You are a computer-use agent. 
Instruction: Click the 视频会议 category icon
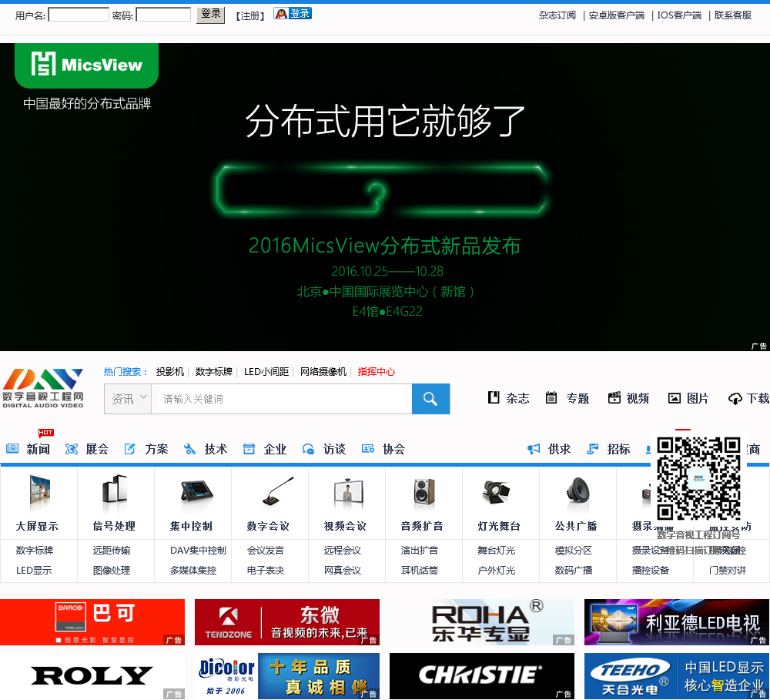(348, 493)
